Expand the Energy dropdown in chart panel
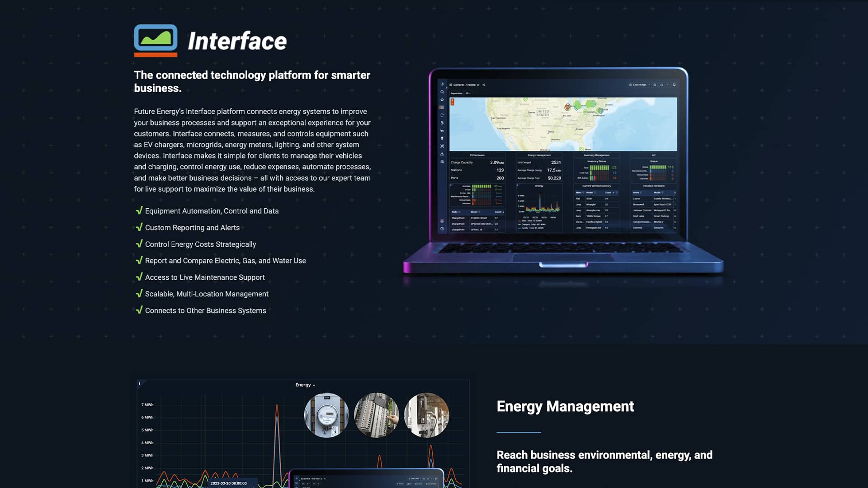 pyautogui.click(x=305, y=385)
